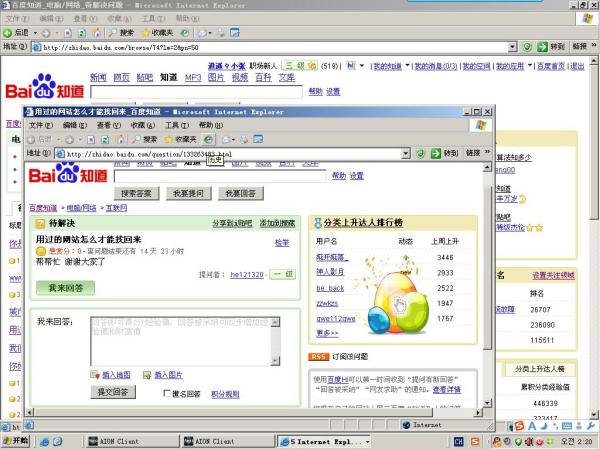Toggle the 匿名回答 anonymous answer checkbox
Screen dimensions: 600x450
point(167,394)
